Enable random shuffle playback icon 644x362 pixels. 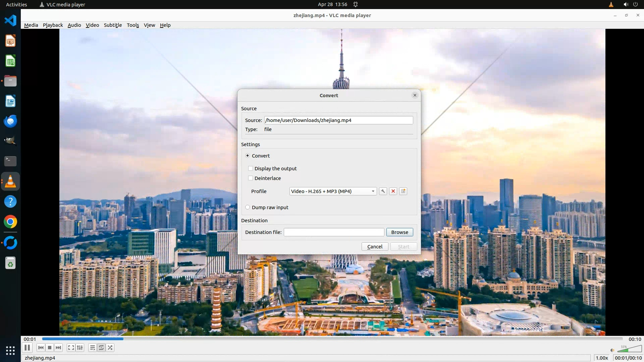[x=110, y=348]
